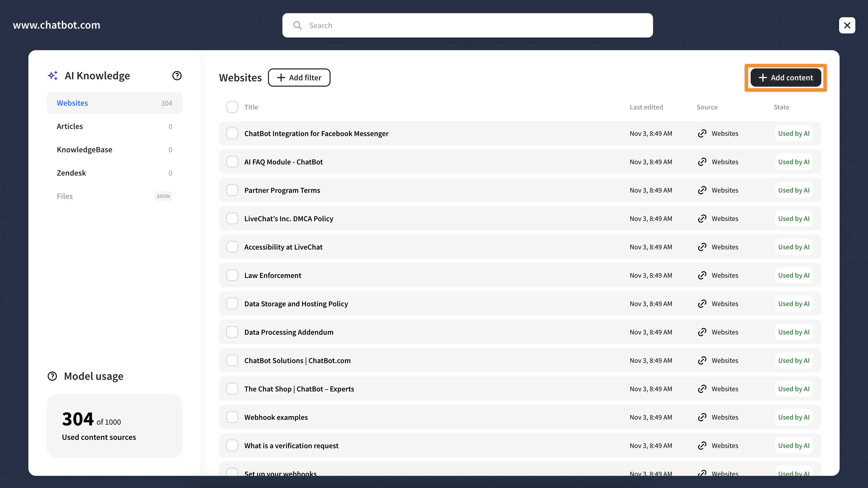Check the AI FAQ Module - ChatBot row

[232, 162]
